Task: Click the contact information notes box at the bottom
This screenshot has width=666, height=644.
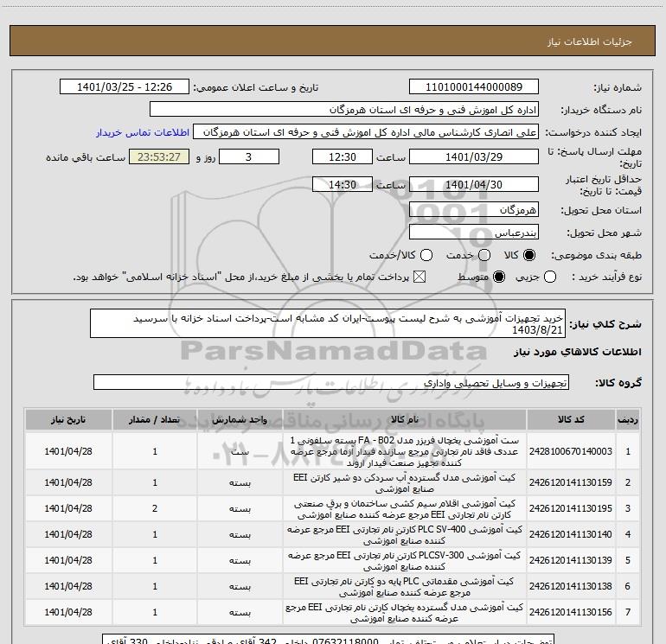Action: click(329, 639)
